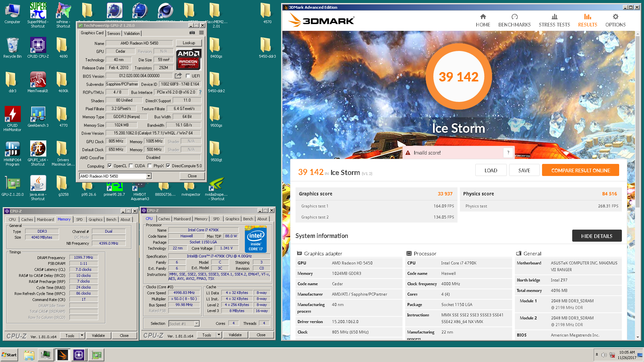Screen dimensions: 644x362
Task: Click COMPARE RESULT ONLINE button
Action: point(581,170)
